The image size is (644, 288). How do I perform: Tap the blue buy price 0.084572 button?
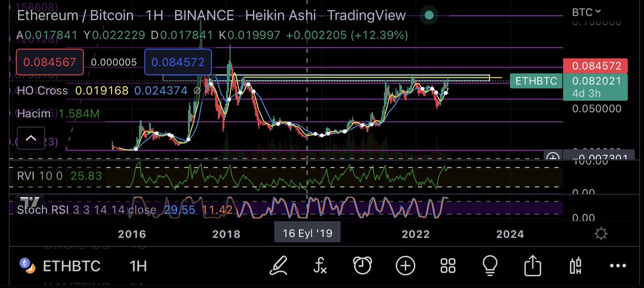click(x=178, y=62)
